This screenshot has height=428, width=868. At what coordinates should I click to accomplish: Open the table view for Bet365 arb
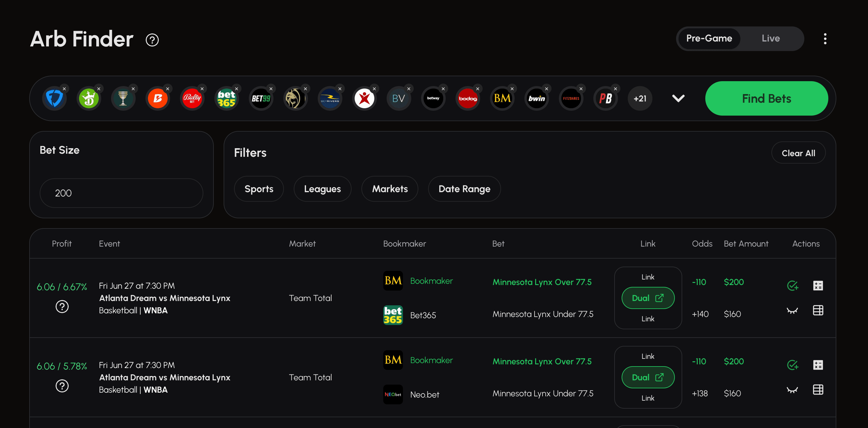tap(818, 310)
